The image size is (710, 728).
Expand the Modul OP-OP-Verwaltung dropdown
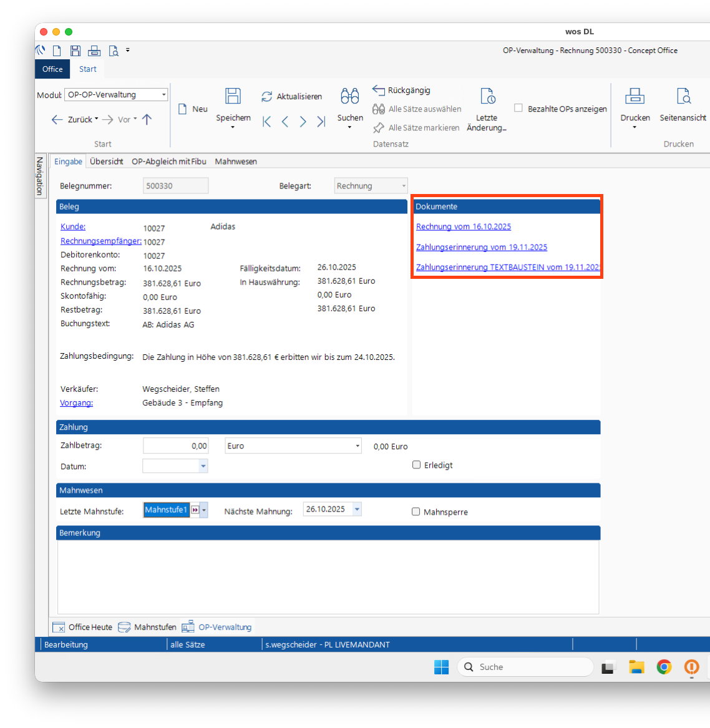pos(164,95)
